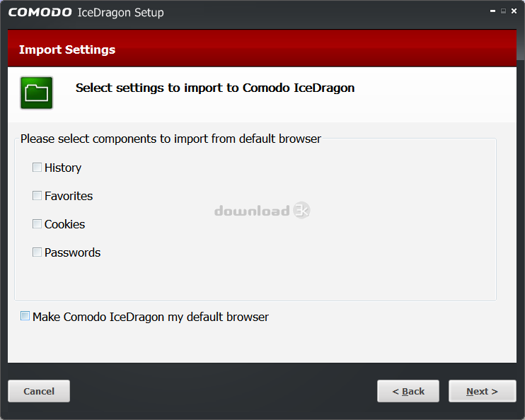Click the IceDragon Setup title text
The height and width of the screenshot is (420, 525).
coord(121,13)
